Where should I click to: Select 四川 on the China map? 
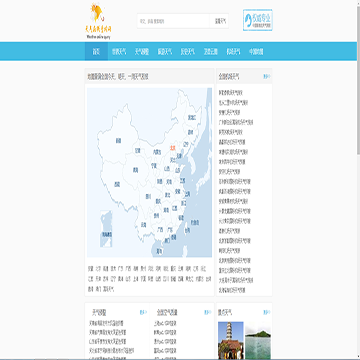coord(148,197)
